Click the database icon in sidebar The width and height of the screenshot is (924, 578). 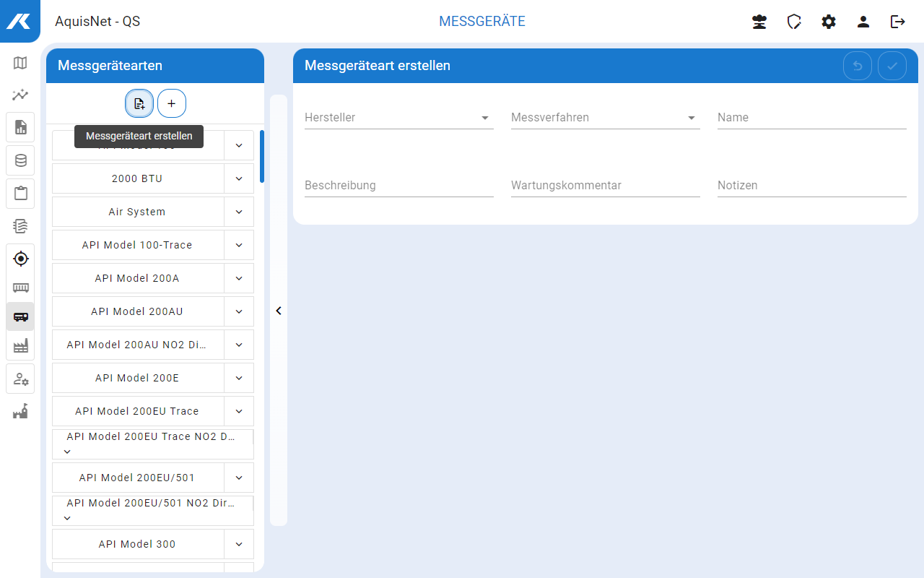20,160
